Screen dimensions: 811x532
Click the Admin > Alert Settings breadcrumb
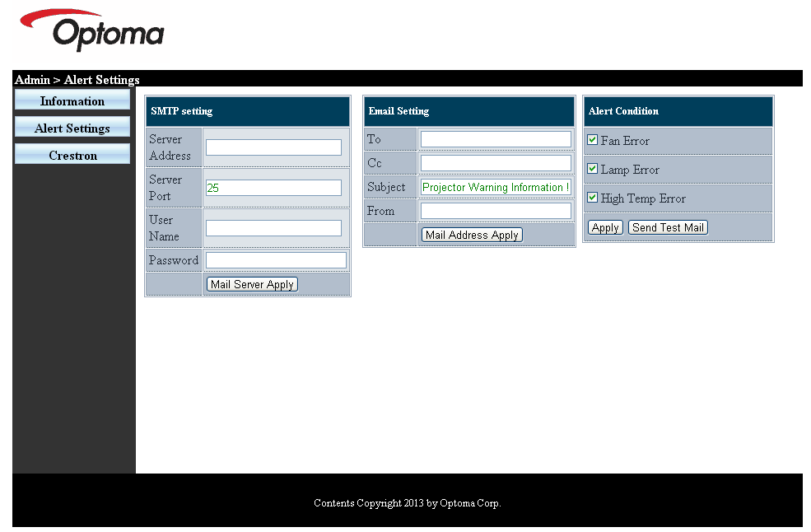(x=77, y=80)
